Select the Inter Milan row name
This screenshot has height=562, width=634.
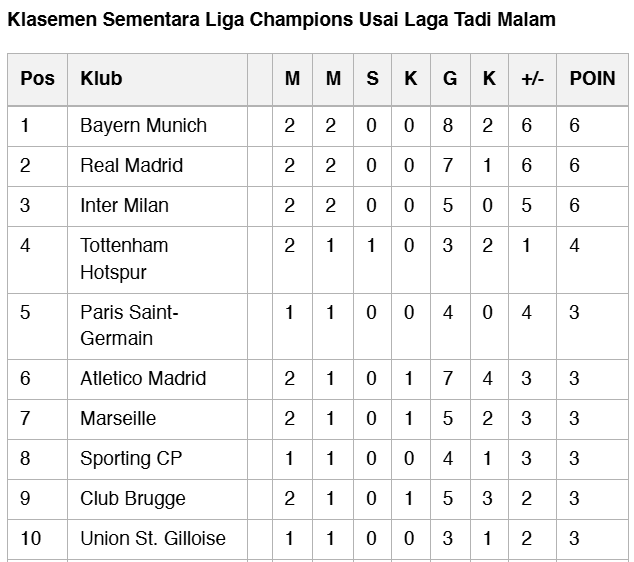124,205
